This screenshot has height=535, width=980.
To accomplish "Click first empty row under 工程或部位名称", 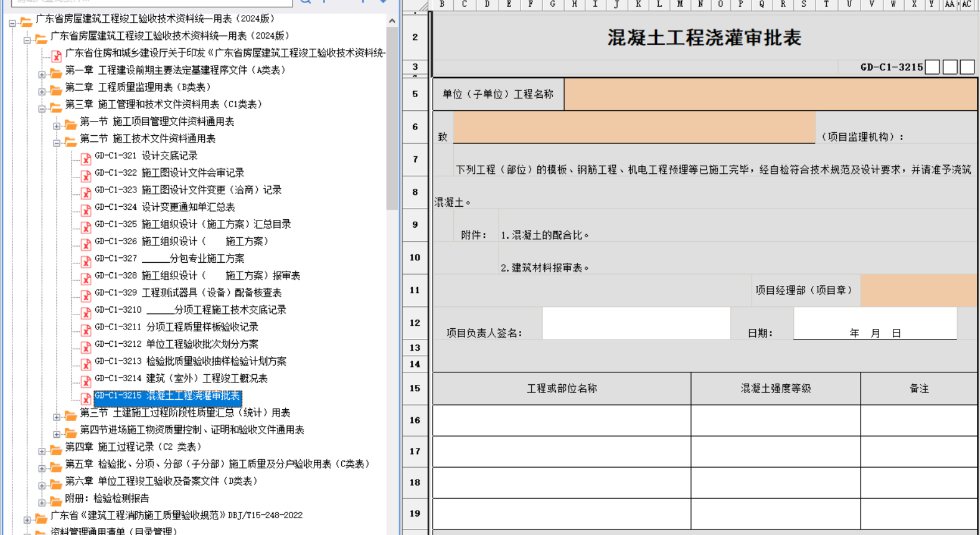I will 562,420.
